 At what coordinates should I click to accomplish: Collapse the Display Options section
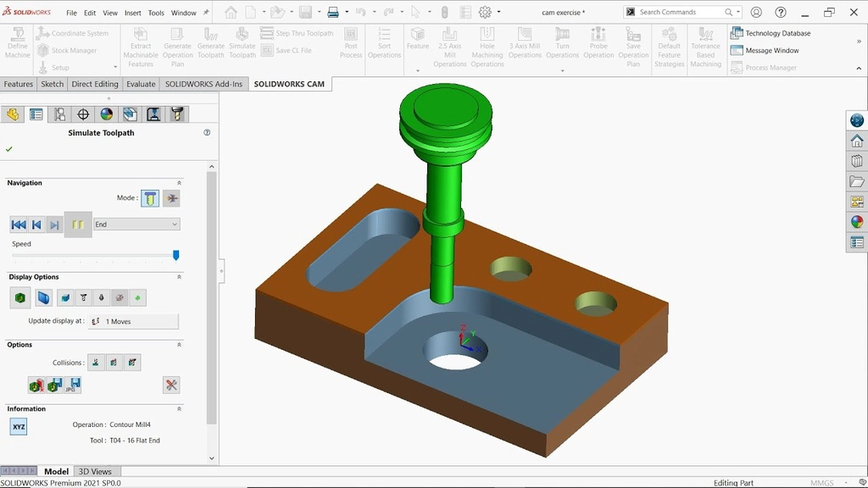click(x=178, y=276)
